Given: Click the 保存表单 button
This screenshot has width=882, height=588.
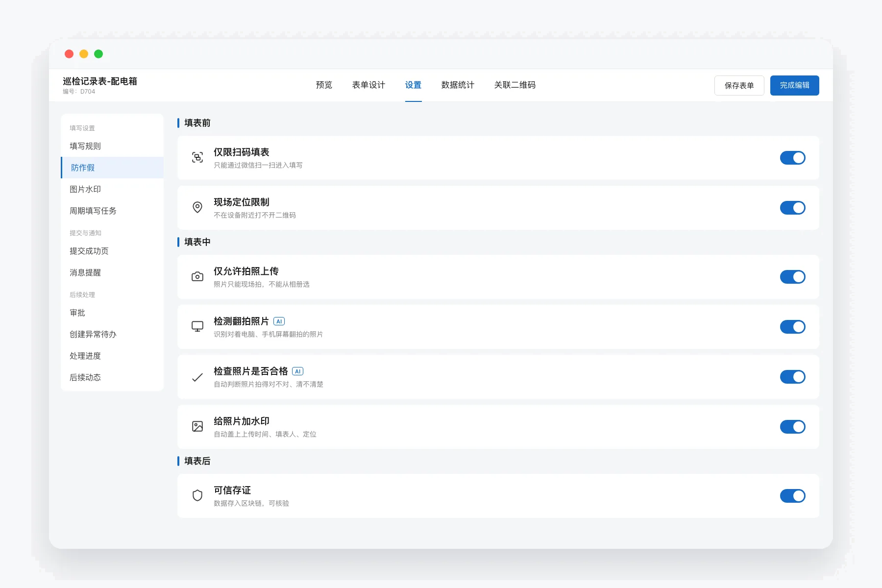Looking at the screenshot, I should point(739,85).
